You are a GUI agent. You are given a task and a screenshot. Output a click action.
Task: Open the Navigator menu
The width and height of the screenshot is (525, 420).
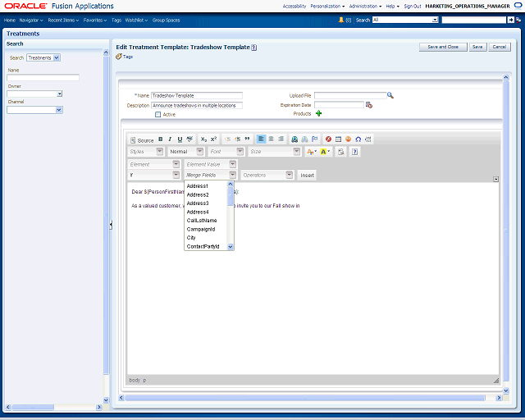pos(31,20)
